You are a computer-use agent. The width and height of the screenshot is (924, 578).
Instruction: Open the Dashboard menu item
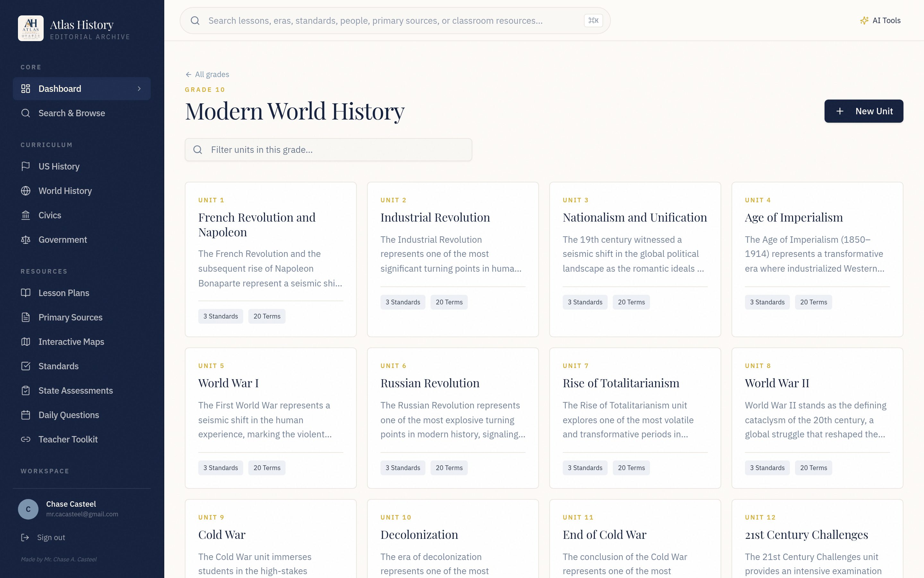tap(82, 89)
